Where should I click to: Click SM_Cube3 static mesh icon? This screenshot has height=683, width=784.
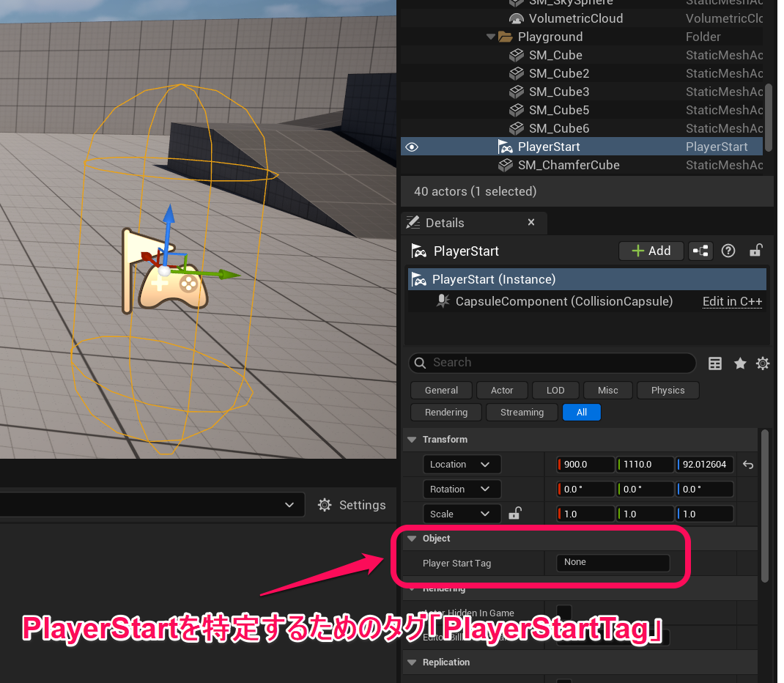[517, 92]
